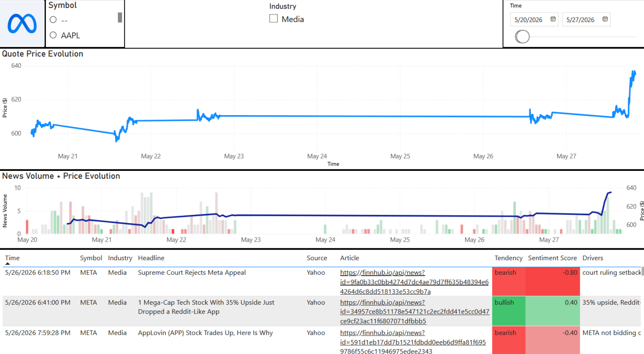Click the Symbol slicer scrollbar thumb
Viewport: 644px width, 354px height.
(x=120, y=18)
